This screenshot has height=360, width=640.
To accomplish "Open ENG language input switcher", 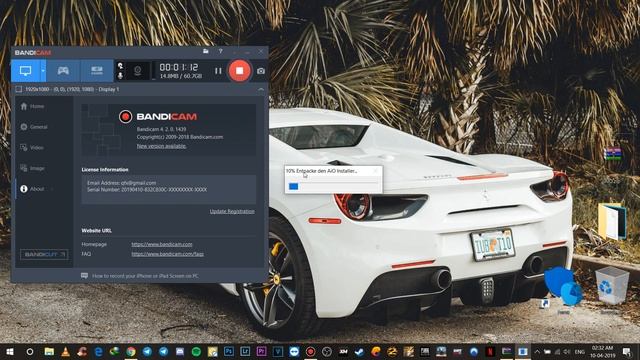I will [x=580, y=351].
